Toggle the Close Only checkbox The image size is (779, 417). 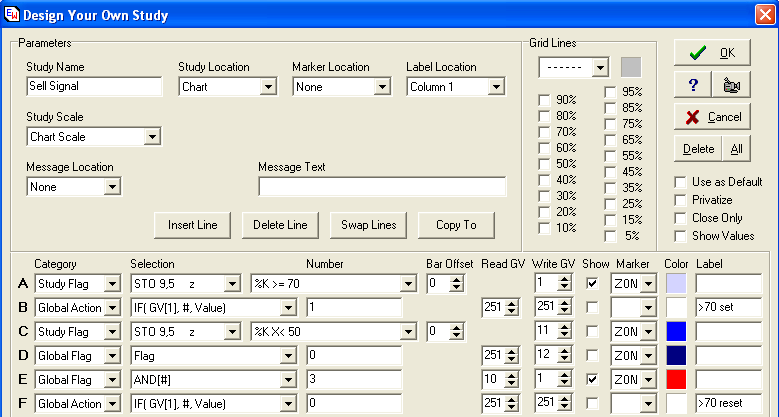pyautogui.click(x=681, y=218)
